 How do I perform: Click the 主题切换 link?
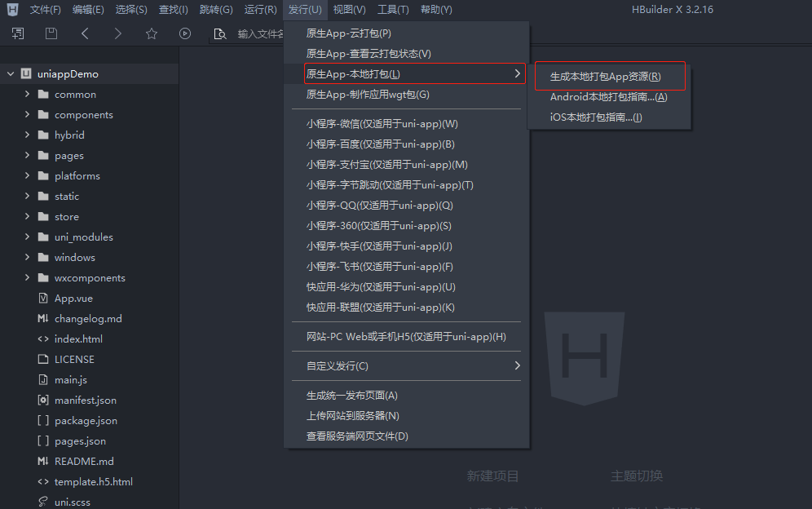coord(637,476)
